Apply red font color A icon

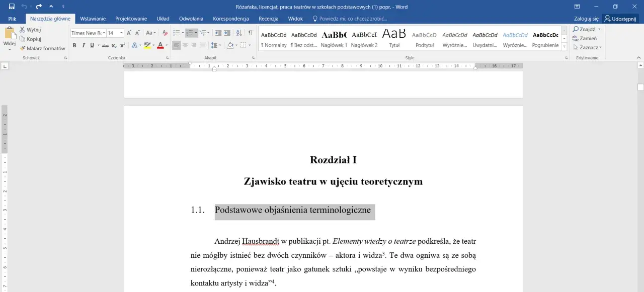point(160,45)
